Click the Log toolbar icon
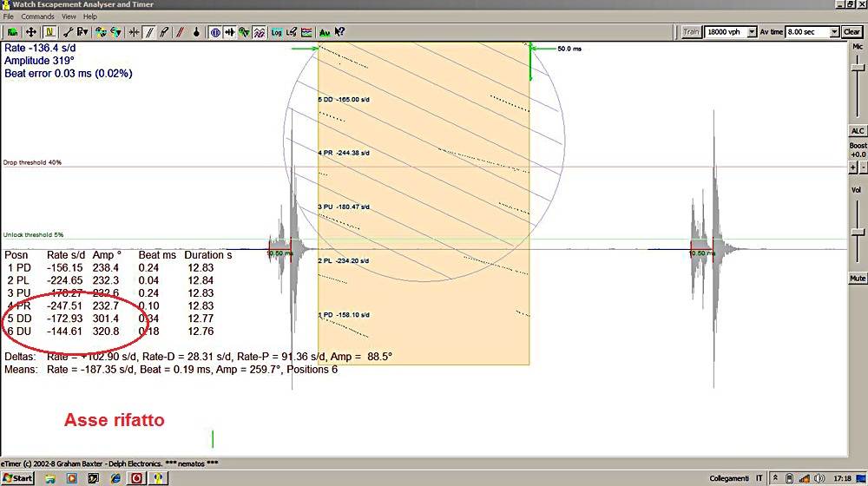 click(x=277, y=32)
